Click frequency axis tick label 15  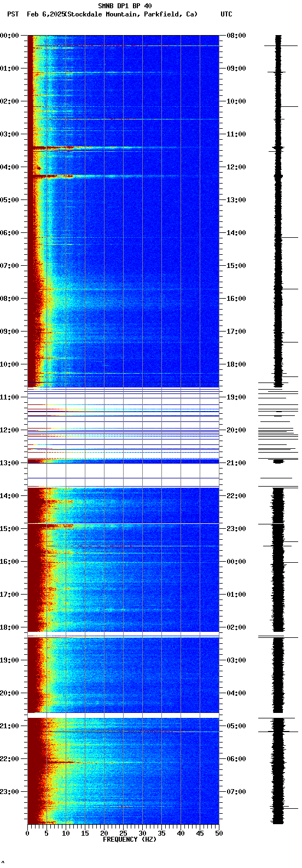click(x=85, y=833)
